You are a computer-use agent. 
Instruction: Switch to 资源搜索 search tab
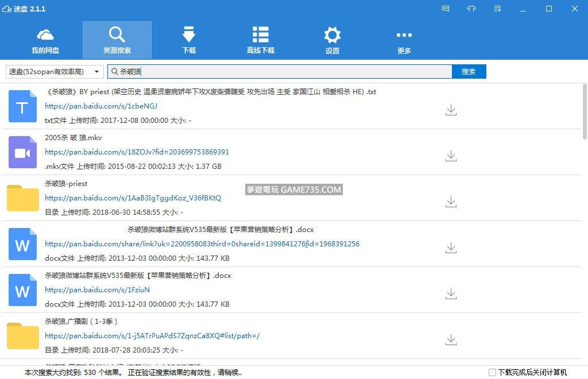[x=117, y=41]
